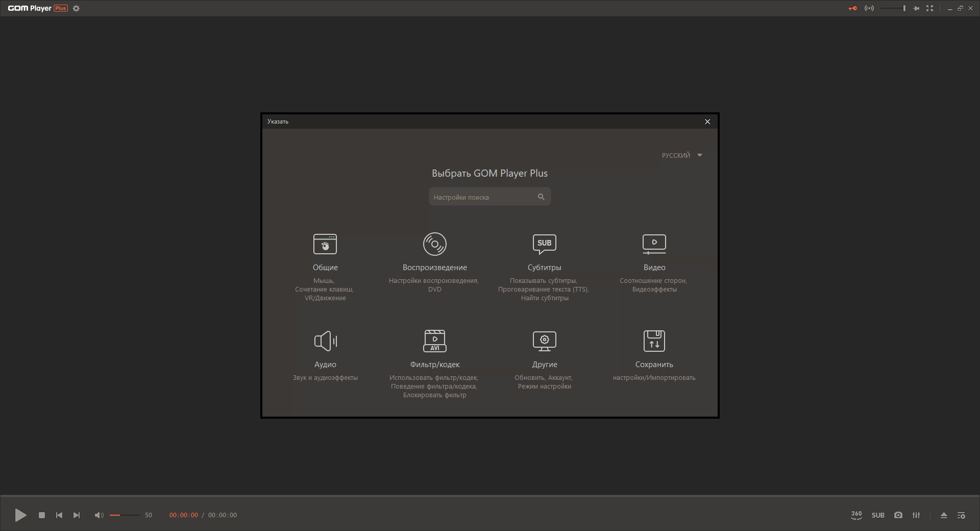Restore down the GOM Player window

960,8
